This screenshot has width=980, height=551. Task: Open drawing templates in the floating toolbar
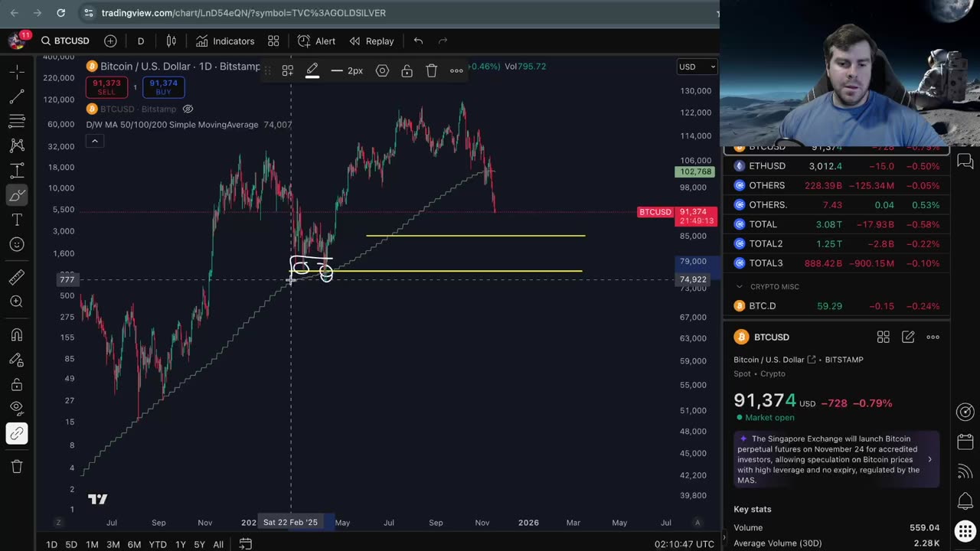coord(288,70)
